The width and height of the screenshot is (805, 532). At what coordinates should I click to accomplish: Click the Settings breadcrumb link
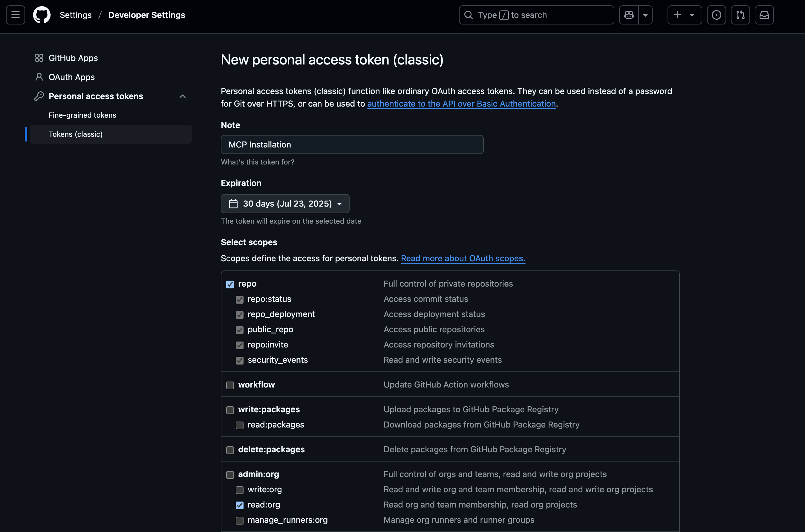coord(76,15)
